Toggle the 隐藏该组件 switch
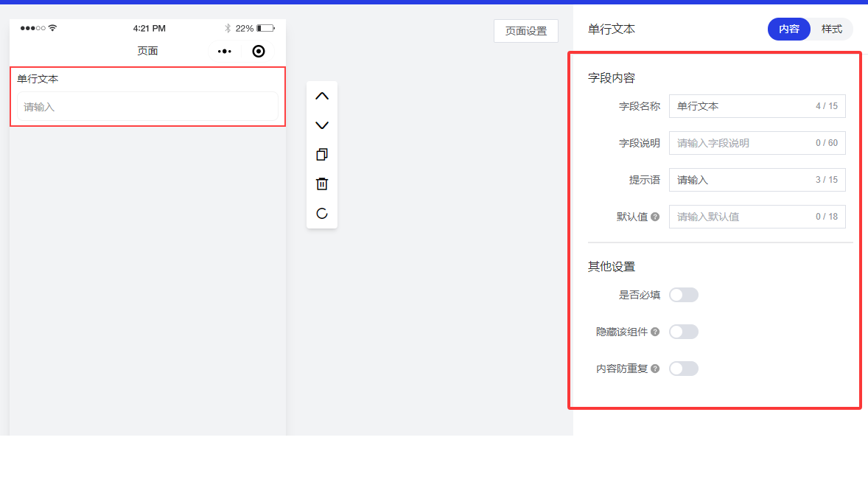This screenshot has height=499, width=868. click(x=683, y=332)
